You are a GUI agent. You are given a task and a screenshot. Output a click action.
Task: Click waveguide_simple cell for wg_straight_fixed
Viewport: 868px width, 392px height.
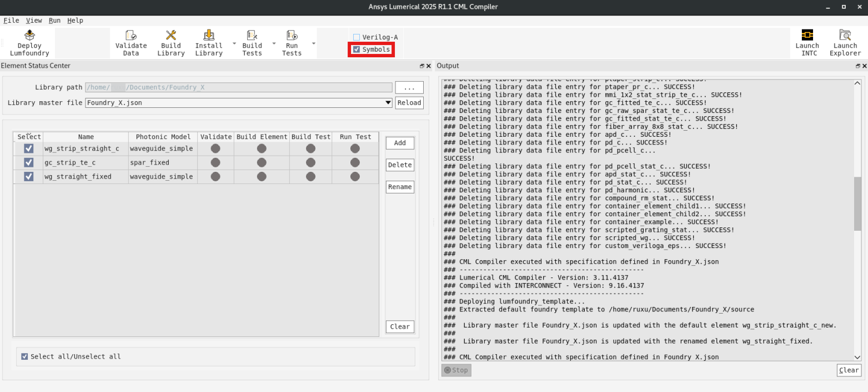[x=163, y=176]
